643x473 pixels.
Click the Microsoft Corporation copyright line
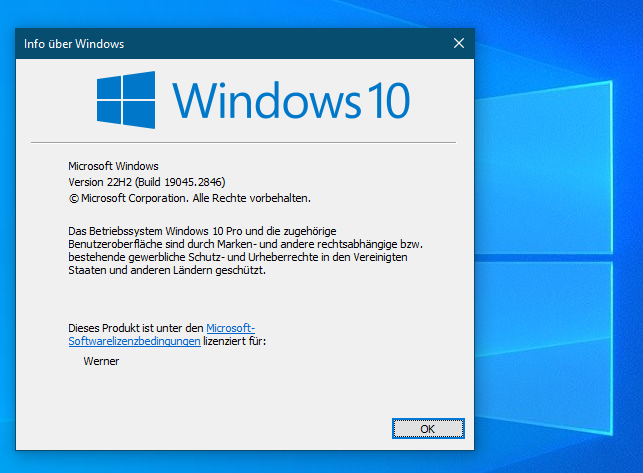(190, 198)
